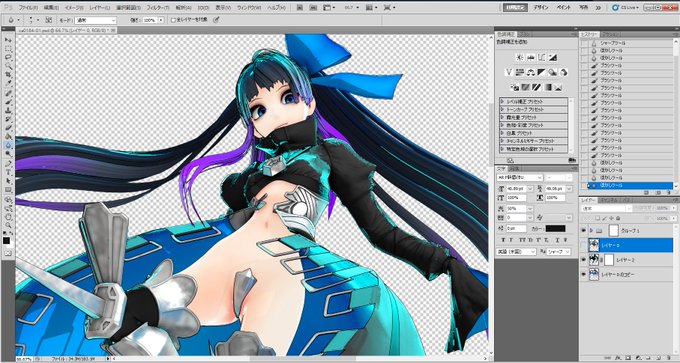Click the Character panel text color swatch

pyautogui.click(x=555, y=228)
